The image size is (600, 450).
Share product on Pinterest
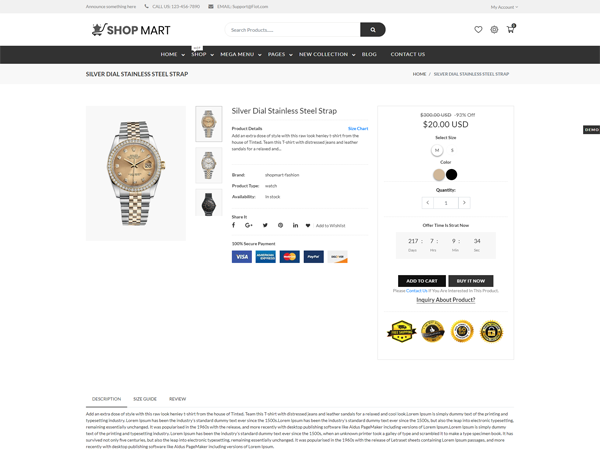pos(280,225)
